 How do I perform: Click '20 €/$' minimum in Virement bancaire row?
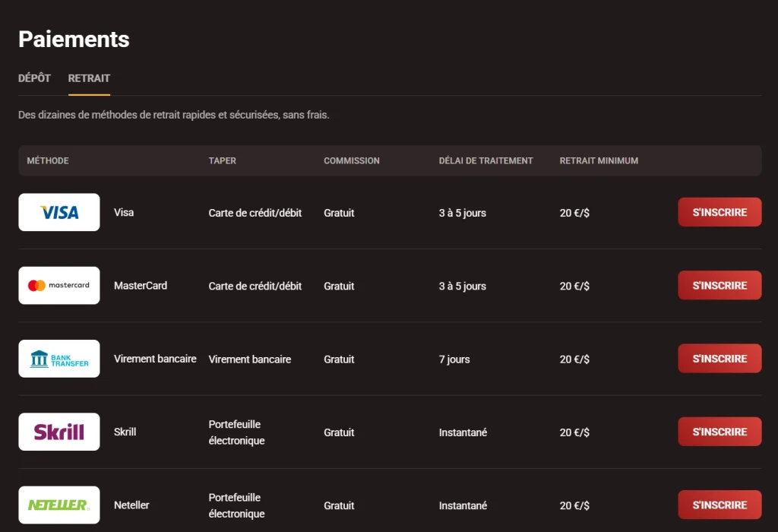pos(574,359)
